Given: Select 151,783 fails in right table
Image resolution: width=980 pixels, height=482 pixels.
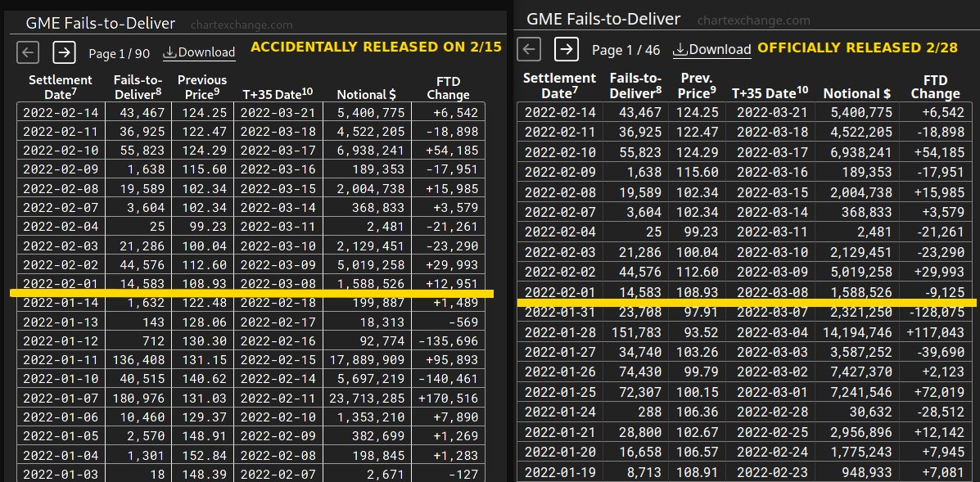Looking at the screenshot, I should pos(635,333).
